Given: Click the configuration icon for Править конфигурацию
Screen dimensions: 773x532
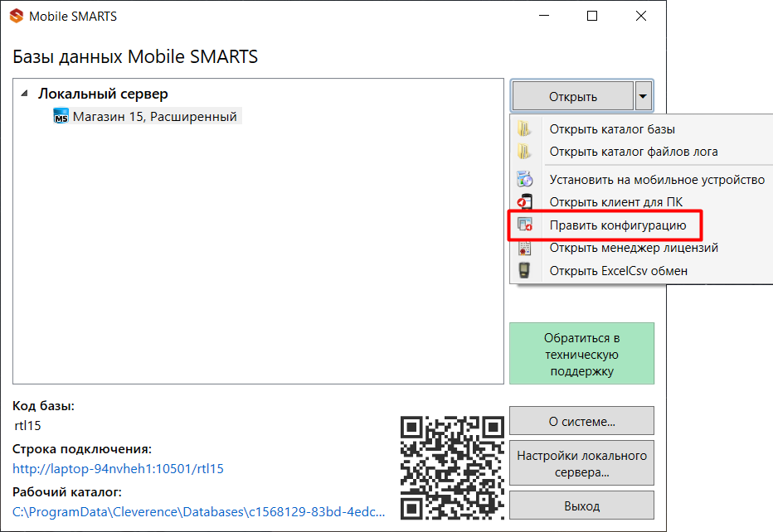Looking at the screenshot, I should 524,225.
